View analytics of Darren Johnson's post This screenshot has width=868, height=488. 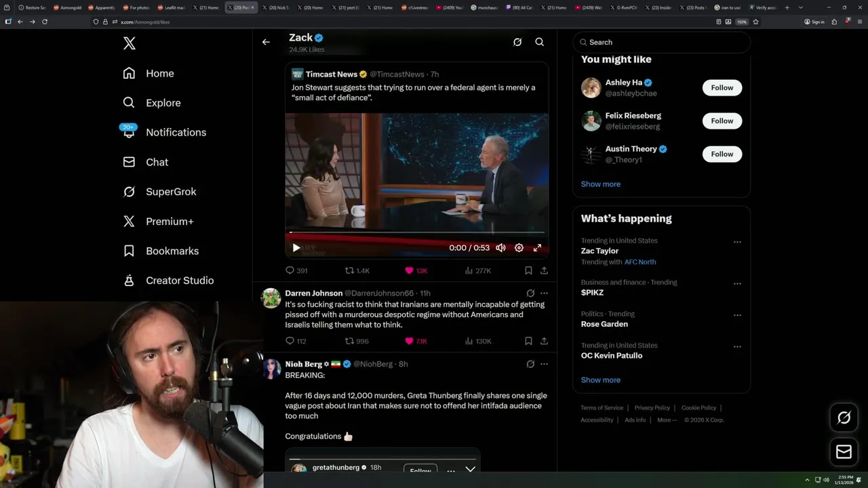477,341
